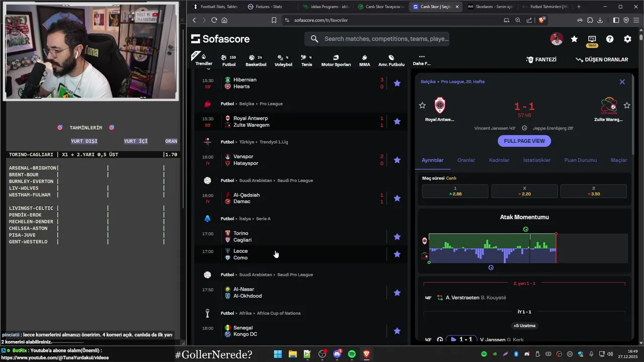644x362 pixels.
Task: Switch to the Puan Durumu tab
Action: point(581,160)
